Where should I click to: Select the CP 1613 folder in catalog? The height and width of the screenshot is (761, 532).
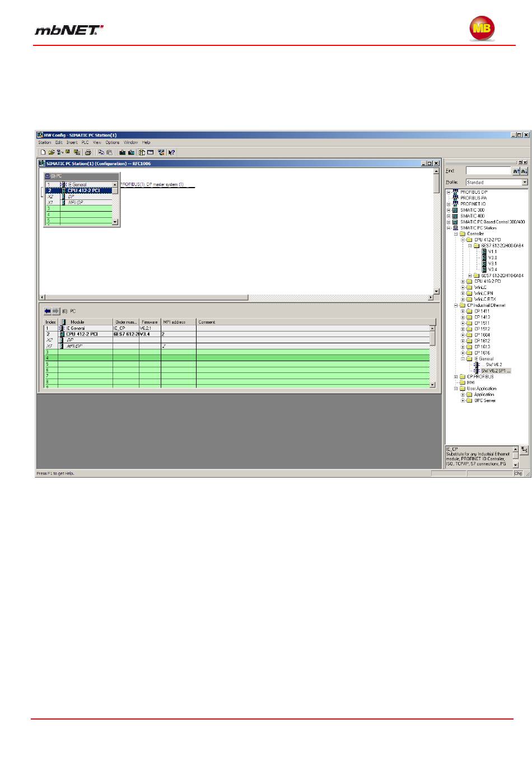coord(482,347)
